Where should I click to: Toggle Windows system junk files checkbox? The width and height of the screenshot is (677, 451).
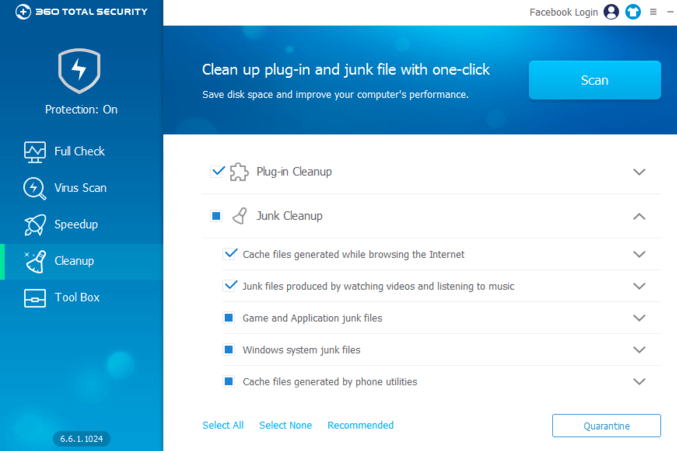[x=229, y=349]
